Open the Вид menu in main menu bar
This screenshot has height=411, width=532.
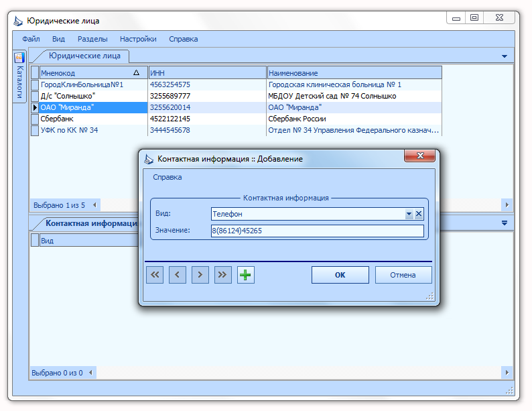point(58,39)
